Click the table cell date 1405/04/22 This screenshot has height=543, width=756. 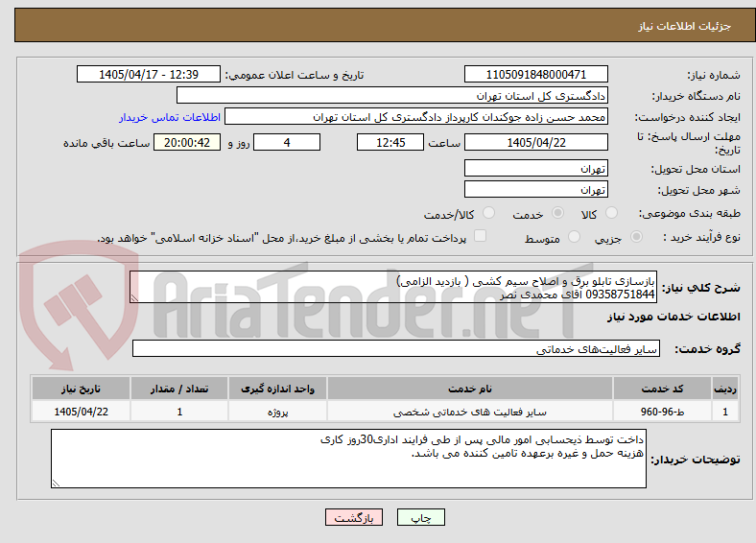coord(81,412)
